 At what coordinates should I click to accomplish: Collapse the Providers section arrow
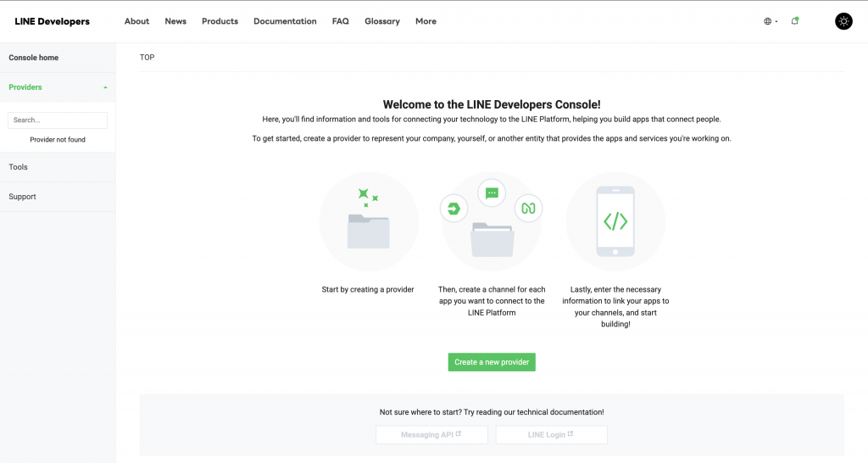coord(105,87)
